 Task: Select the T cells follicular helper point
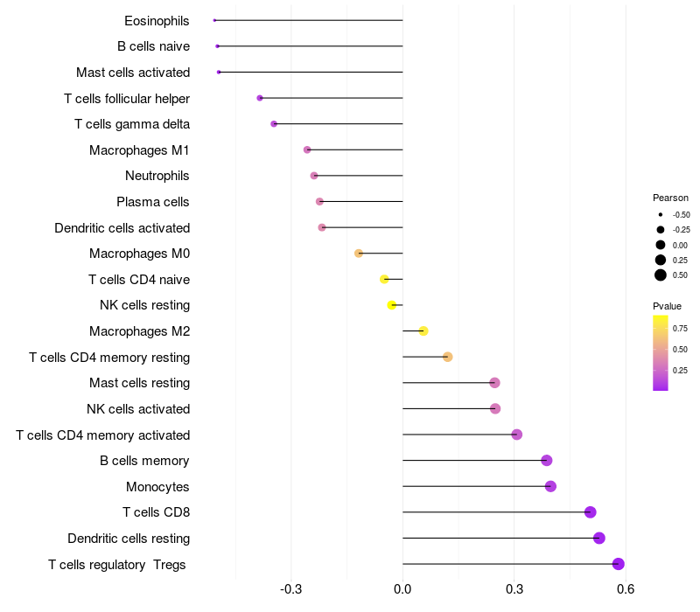click(260, 98)
